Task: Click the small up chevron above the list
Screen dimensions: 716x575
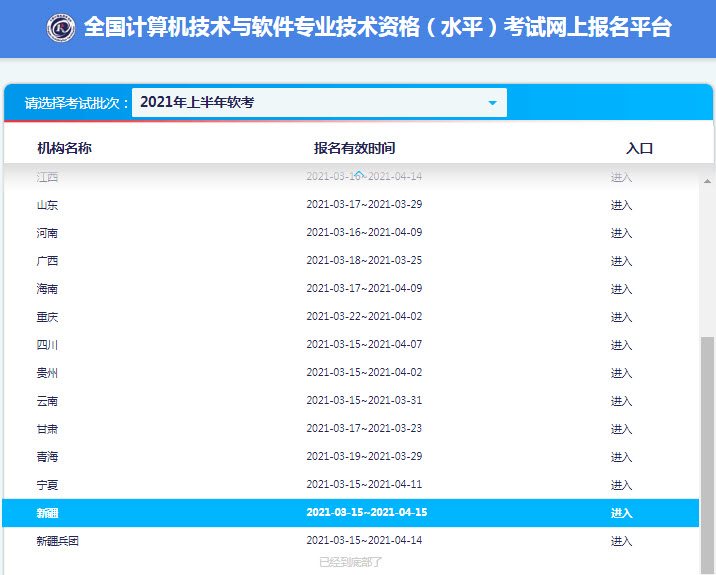Action: point(358,174)
